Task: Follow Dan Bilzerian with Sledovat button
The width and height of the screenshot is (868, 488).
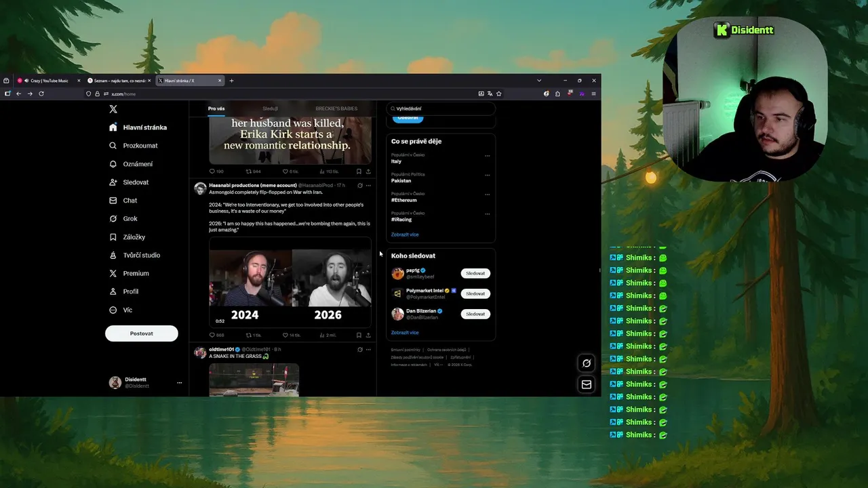Action: click(x=475, y=314)
